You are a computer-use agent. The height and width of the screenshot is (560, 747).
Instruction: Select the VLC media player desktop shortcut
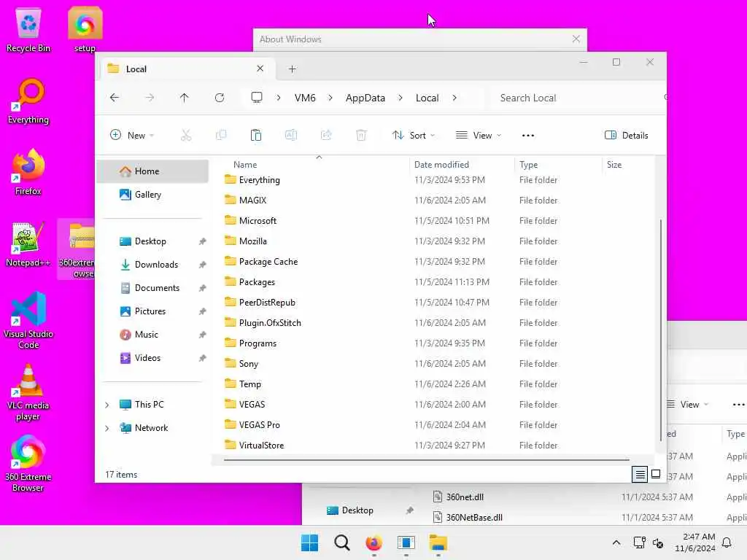click(x=28, y=392)
